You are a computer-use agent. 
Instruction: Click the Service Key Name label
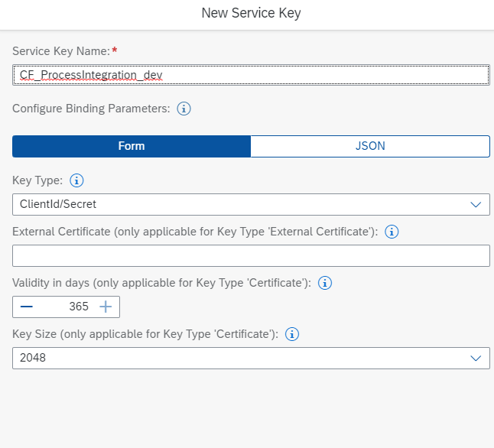[60, 51]
